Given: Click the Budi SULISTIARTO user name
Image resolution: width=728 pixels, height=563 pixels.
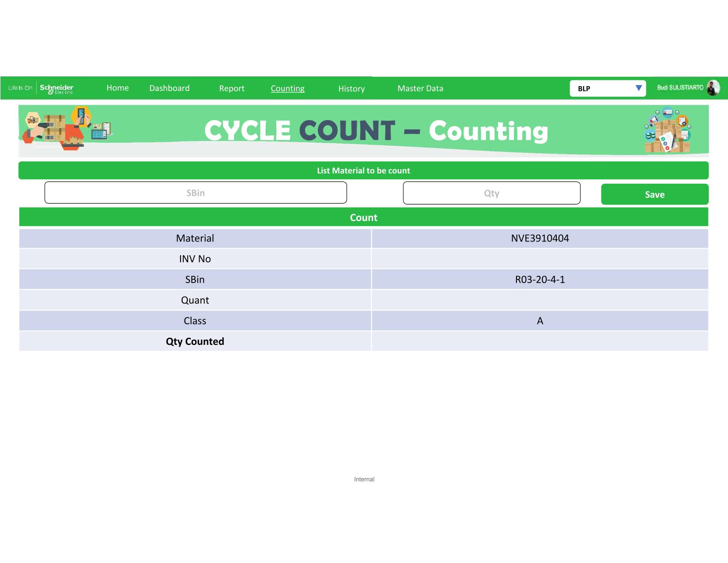Looking at the screenshot, I should (680, 87).
